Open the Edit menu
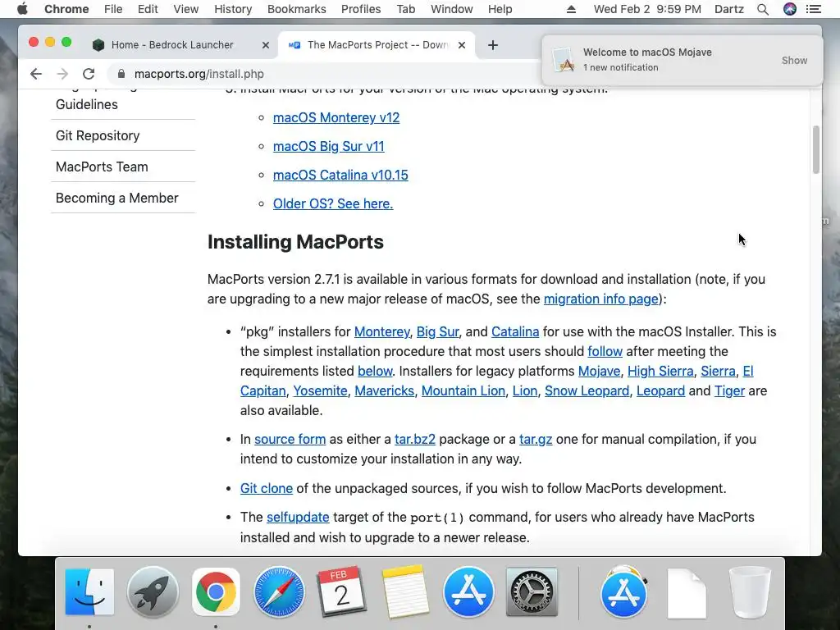 pyautogui.click(x=148, y=9)
